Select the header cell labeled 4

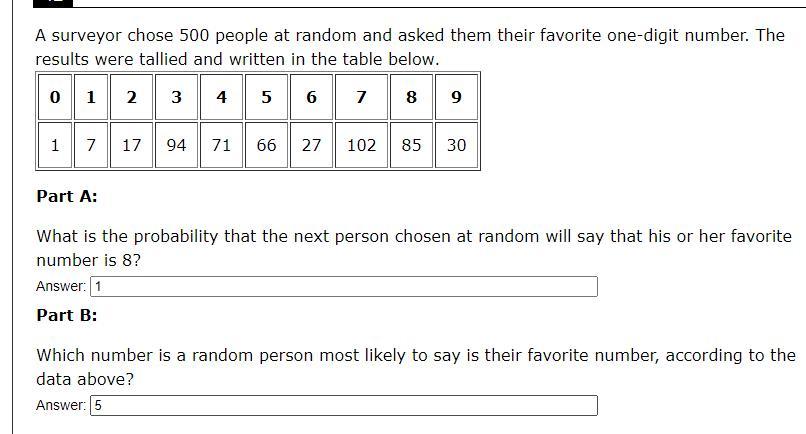coord(221,98)
